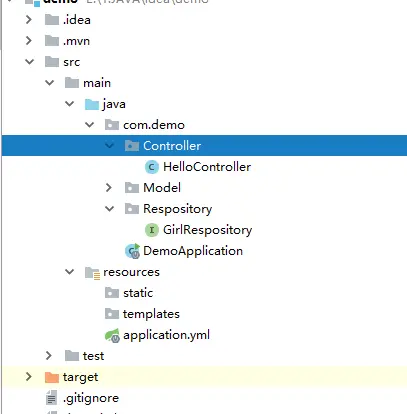Select the templates label
This screenshot has height=414, width=407.
[x=151, y=314]
